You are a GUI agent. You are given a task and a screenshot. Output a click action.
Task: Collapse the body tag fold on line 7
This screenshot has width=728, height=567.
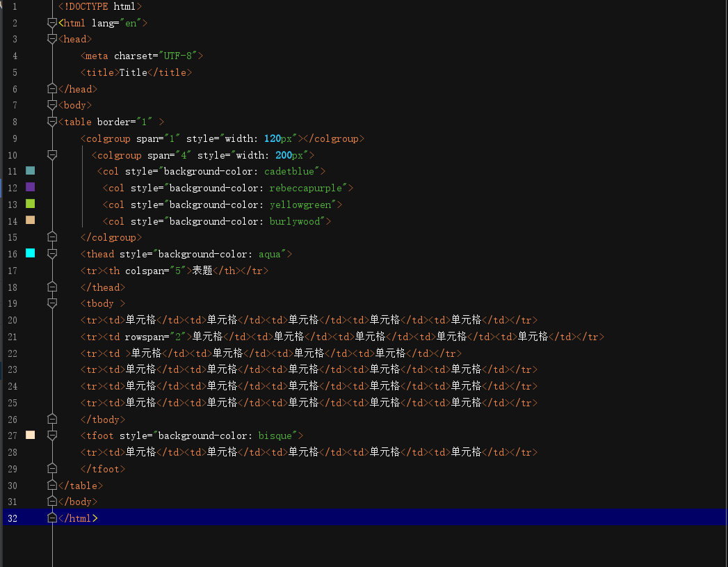click(52, 106)
